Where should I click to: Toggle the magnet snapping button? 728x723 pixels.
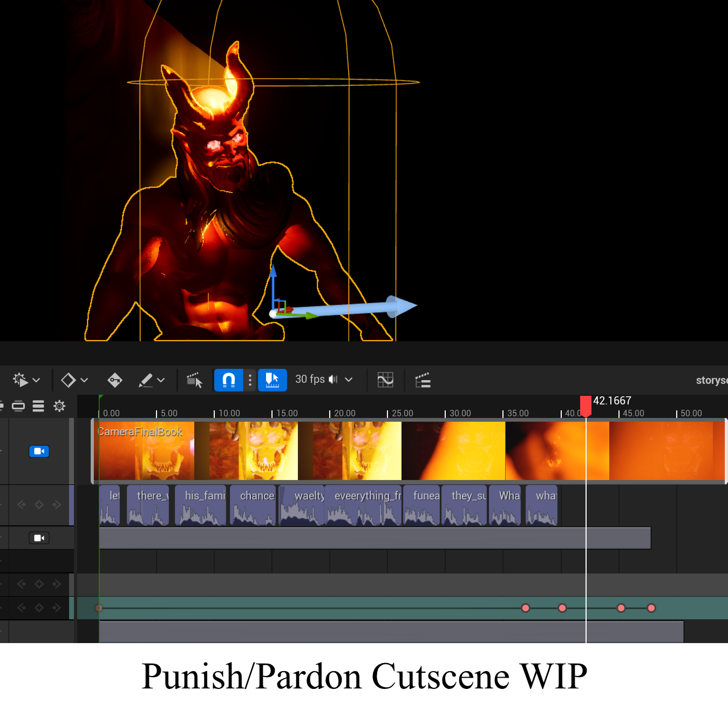click(x=229, y=380)
